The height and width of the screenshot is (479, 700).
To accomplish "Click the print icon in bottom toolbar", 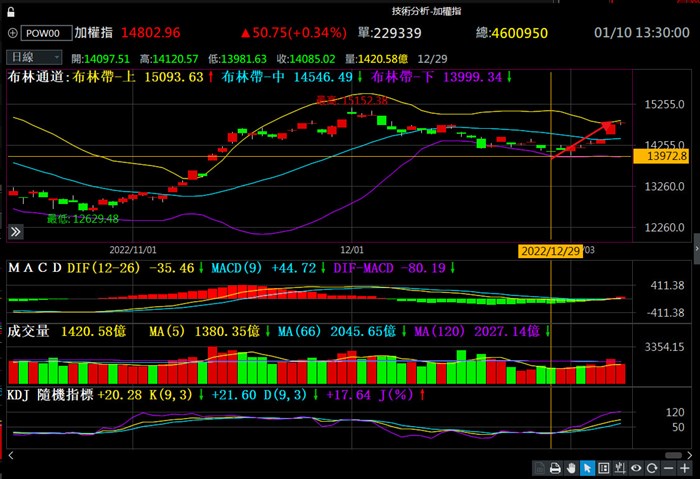I will (x=555, y=468).
